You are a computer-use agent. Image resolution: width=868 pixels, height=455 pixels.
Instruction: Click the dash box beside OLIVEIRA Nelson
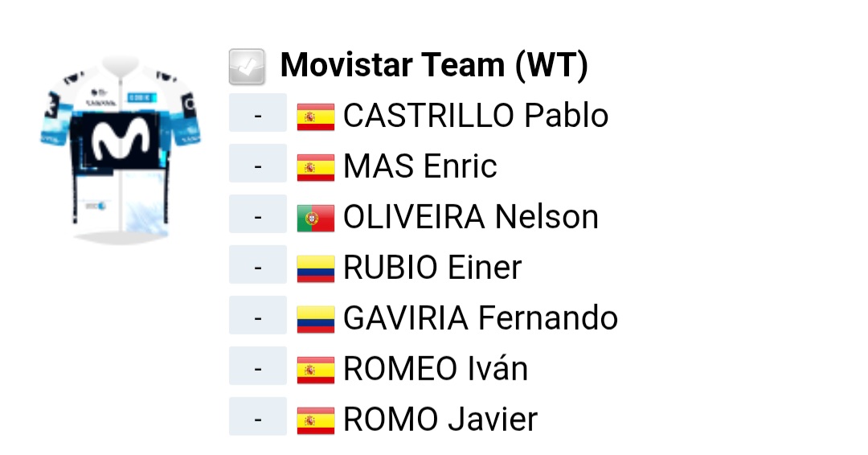pos(258,218)
